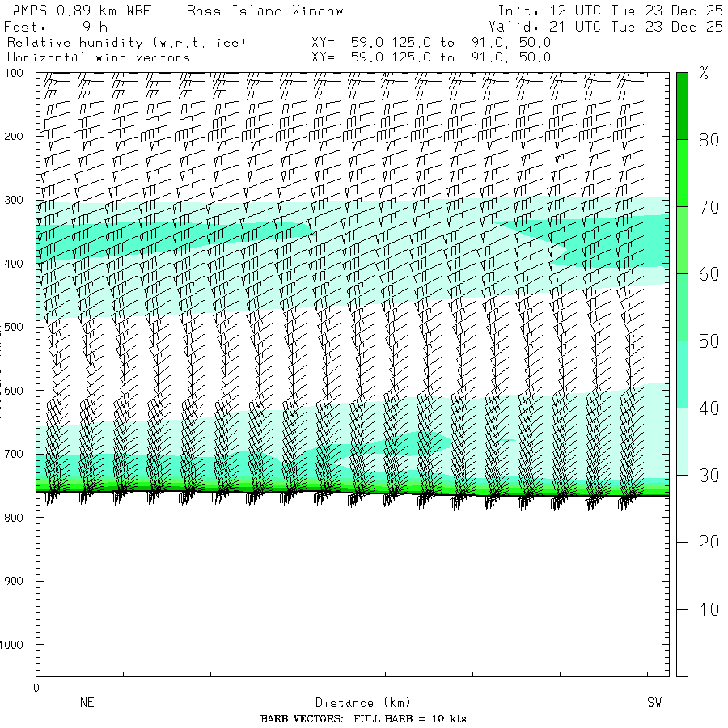The image size is (728, 728).
Task: Click the 10 label beside the color bar
Action: [x=709, y=609]
